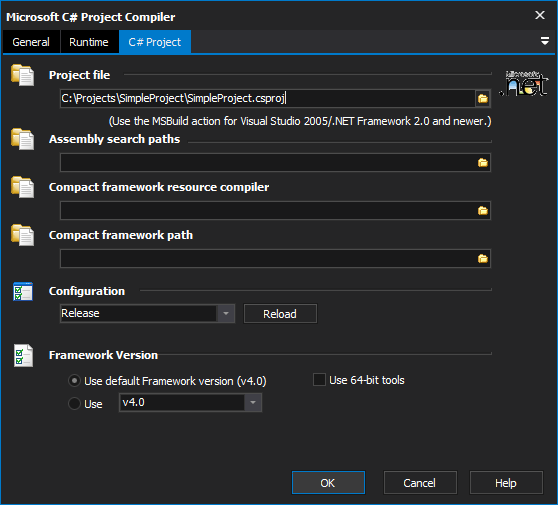Click the Configuration heading
Viewport: 558px width, 505px height.
[x=87, y=291]
